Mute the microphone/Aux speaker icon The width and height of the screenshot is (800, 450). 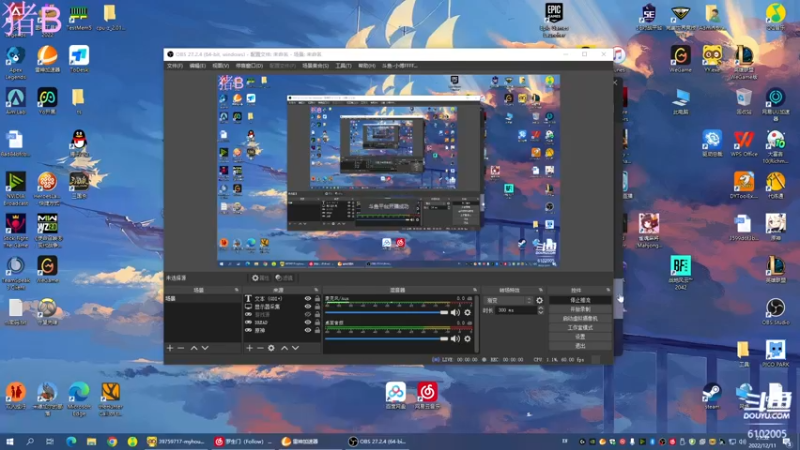tap(455, 312)
